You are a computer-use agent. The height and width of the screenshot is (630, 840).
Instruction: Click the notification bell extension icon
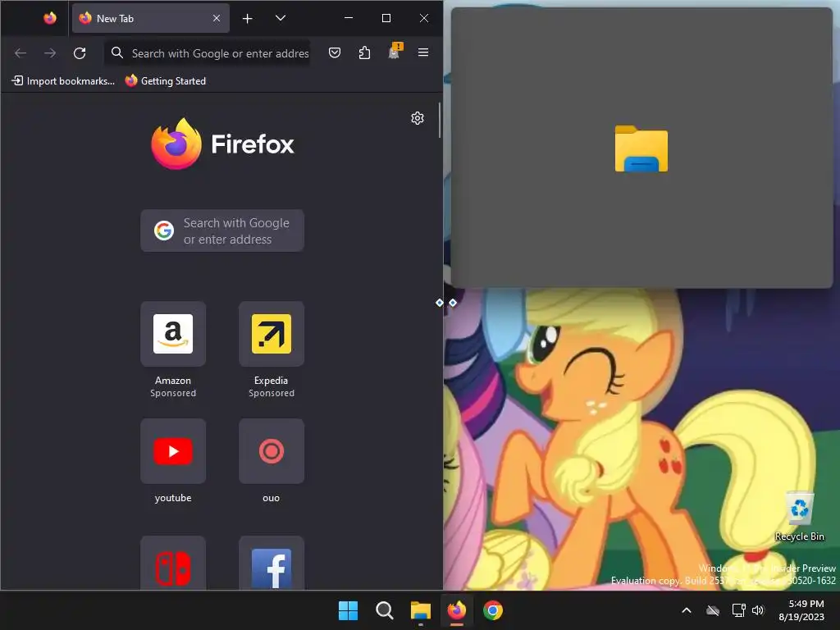click(x=395, y=52)
